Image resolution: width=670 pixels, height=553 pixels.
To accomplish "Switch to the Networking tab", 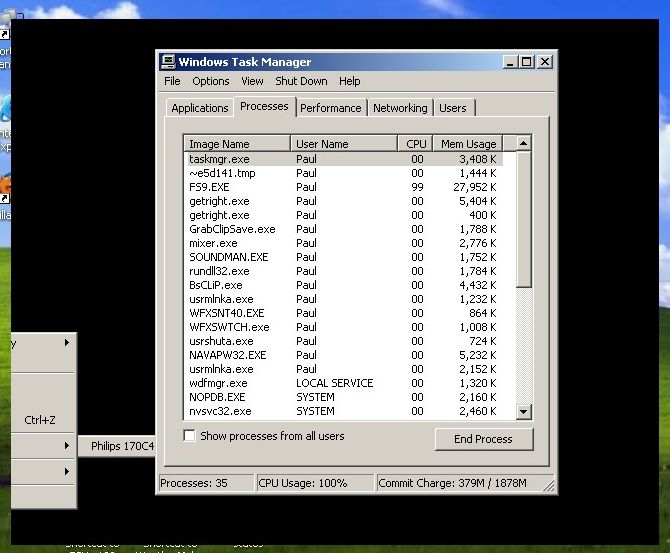I will (400, 108).
